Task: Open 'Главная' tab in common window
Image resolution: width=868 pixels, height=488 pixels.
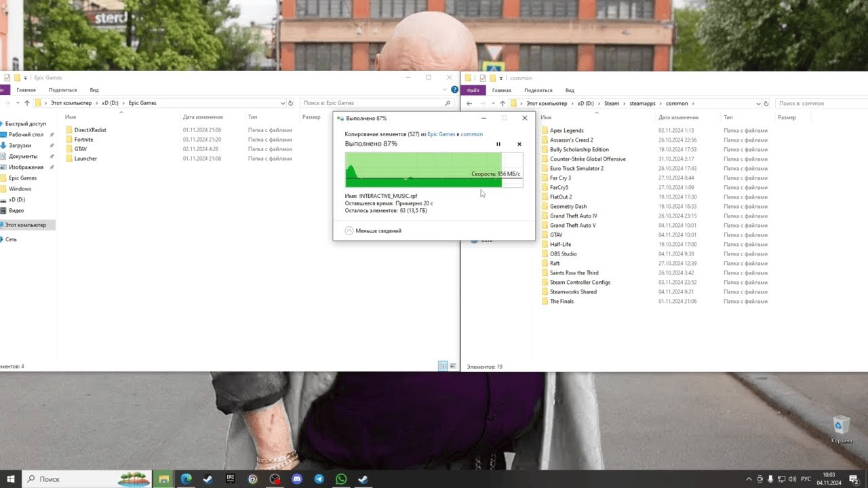Action: coord(502,90)
